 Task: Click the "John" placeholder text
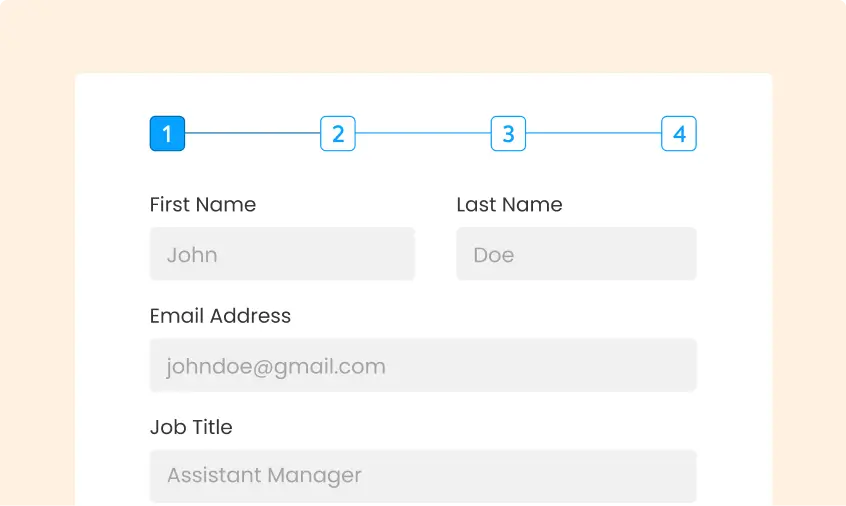point(192,255)
